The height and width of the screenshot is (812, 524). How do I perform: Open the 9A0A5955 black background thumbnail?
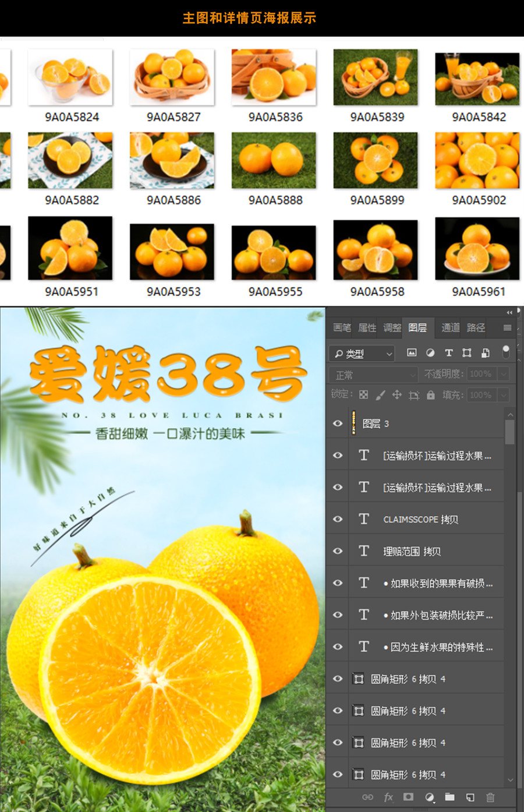[274, 252]
